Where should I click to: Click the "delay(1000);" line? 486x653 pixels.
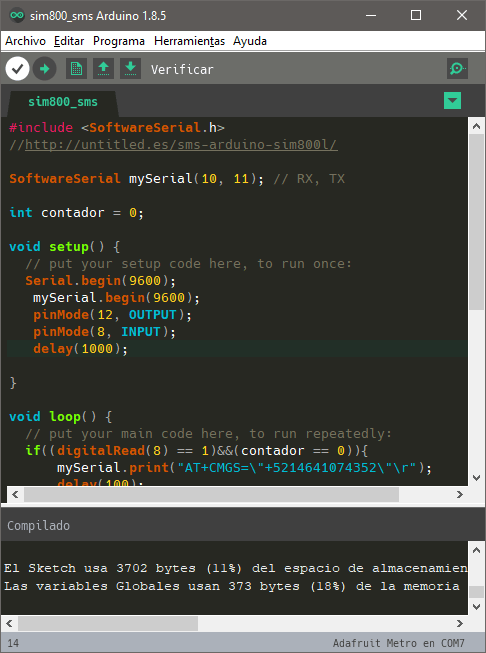click(80, 349)
